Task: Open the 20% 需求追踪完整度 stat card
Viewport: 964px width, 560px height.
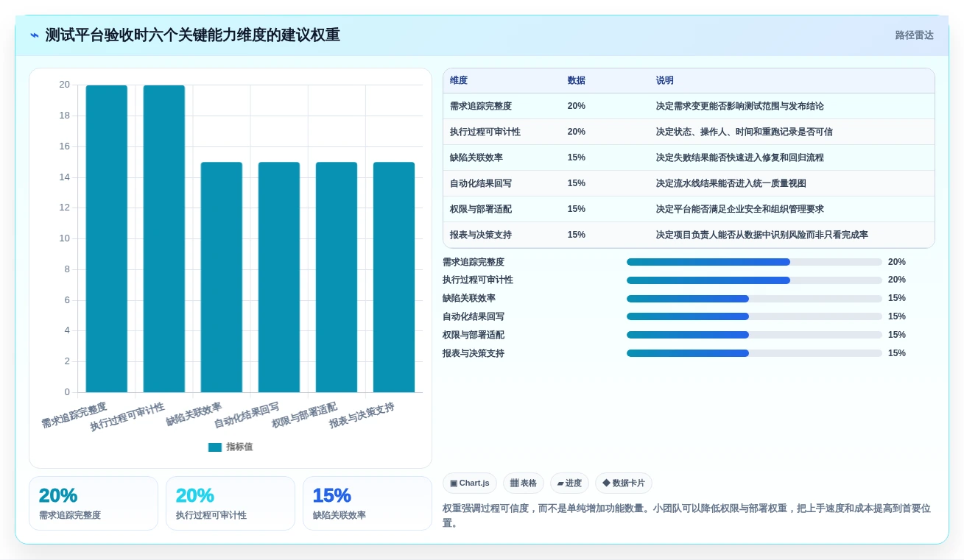Action: (94, 503)
